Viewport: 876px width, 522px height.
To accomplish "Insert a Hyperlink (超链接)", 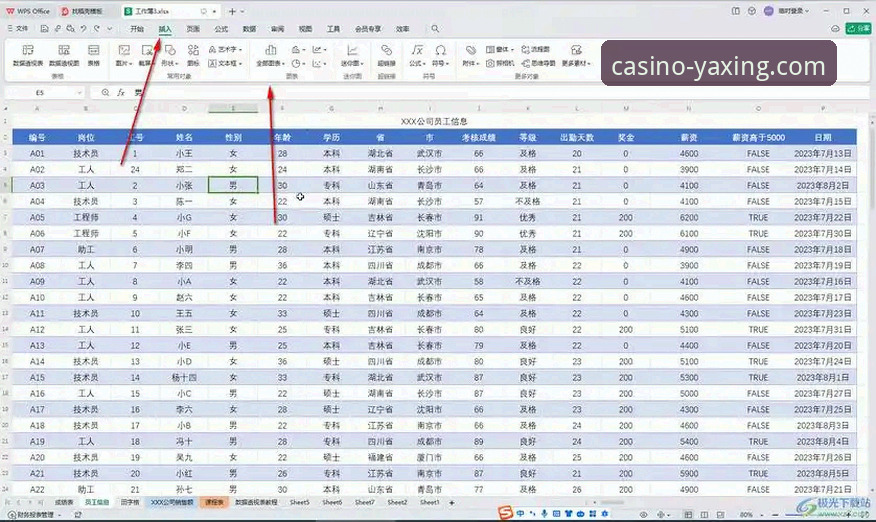I will [386, 55].
